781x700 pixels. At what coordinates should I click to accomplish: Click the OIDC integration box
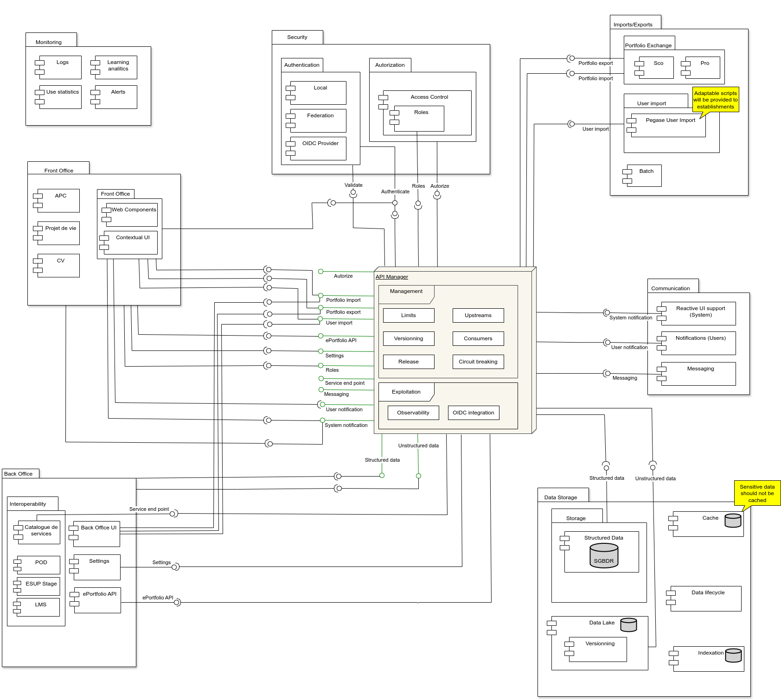click(x=474, y=413)
